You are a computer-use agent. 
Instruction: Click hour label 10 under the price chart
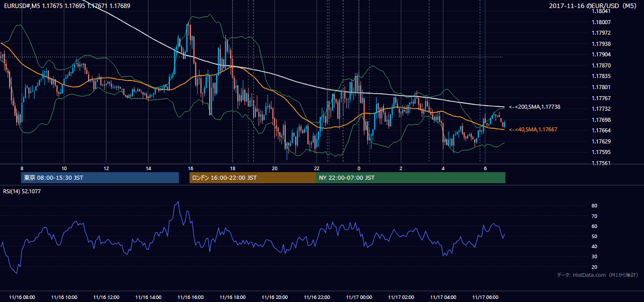pos(64,168)
